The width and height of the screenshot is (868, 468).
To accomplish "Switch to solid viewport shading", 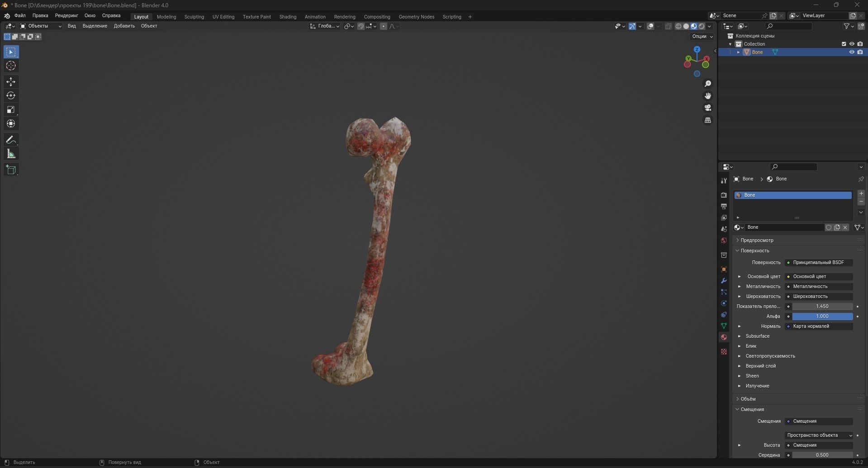I will 686,26.
